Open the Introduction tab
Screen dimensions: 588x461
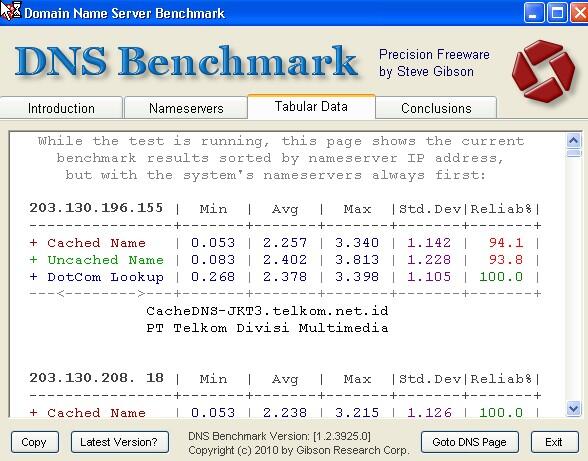tap(61, 108)
